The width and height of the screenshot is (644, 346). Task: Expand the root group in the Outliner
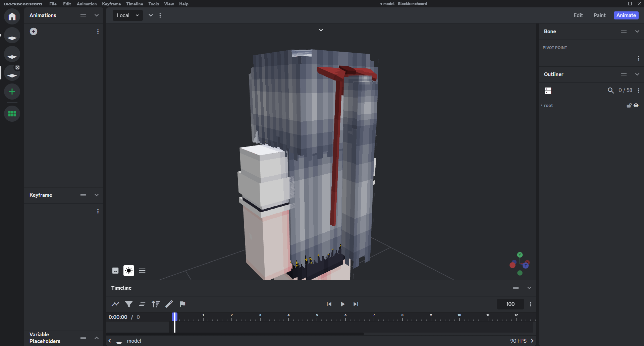pos(541,106)
